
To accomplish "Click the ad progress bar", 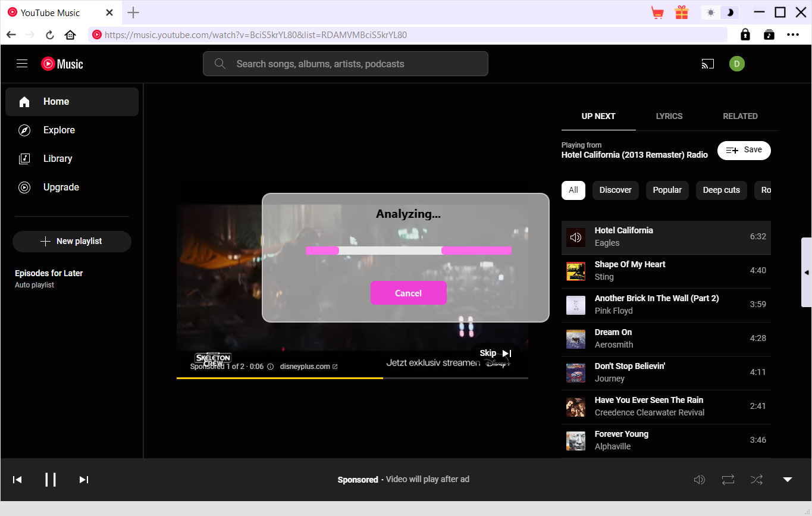I will [352, 378].
